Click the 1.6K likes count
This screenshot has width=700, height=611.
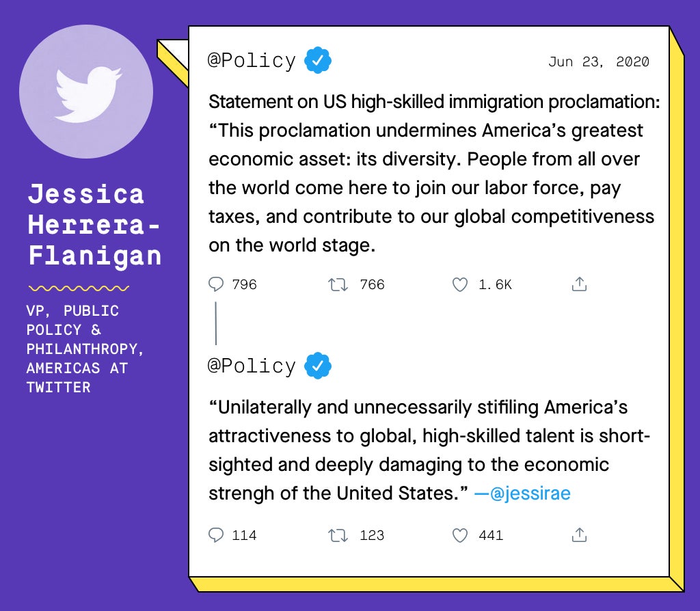pyautogui.click(x=495, y=284)
